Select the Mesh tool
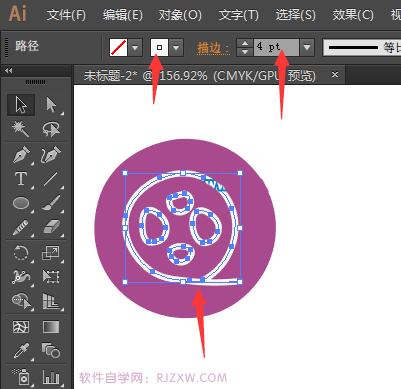Screen dimensions: 401x389 (21, 327)
